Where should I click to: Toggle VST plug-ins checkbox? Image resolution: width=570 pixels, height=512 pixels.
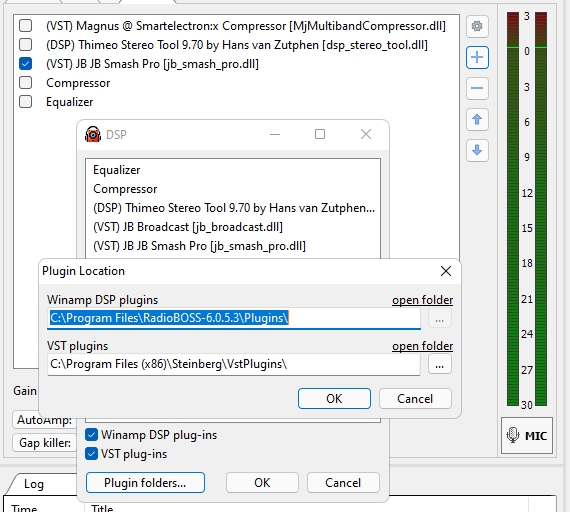[x=91, y=453]
